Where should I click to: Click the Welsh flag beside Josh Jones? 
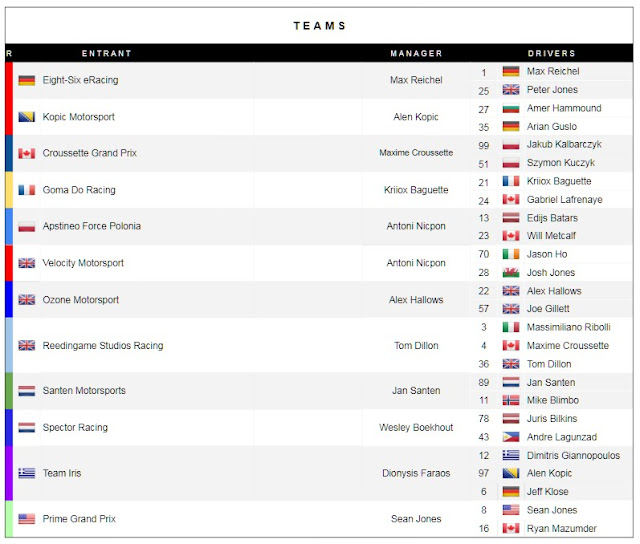coord(511,273)
